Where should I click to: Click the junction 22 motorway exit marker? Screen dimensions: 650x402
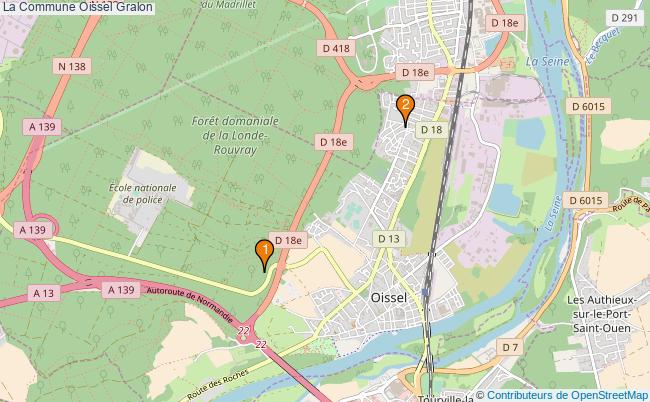click(x=244, y=331)
